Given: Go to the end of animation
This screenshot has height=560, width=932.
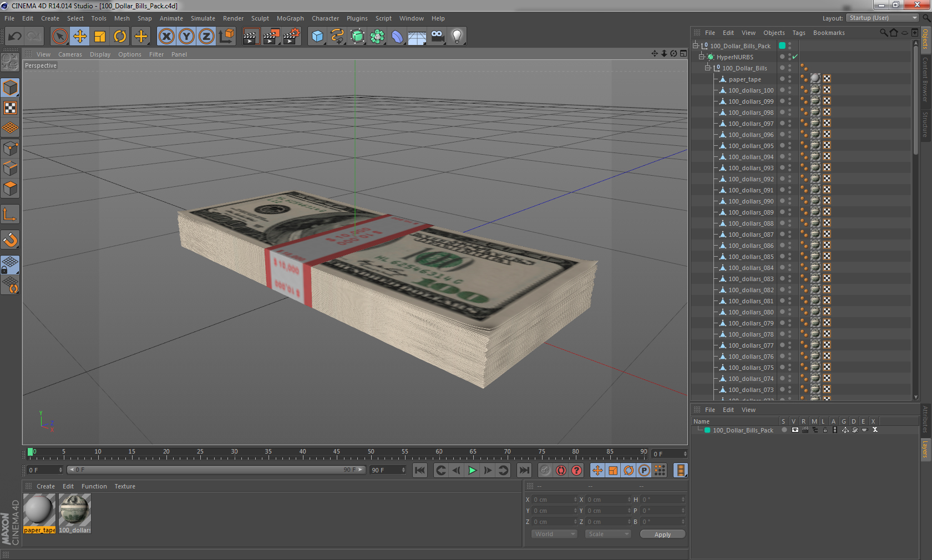Looking at the screenshot, I should pos(524,470).
